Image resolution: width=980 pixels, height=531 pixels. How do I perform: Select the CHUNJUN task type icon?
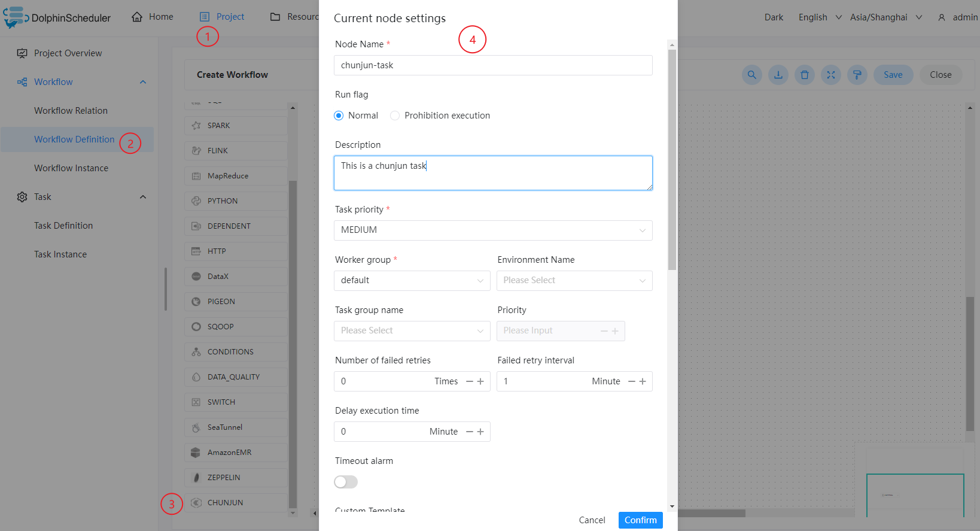[x=196, y=503]
